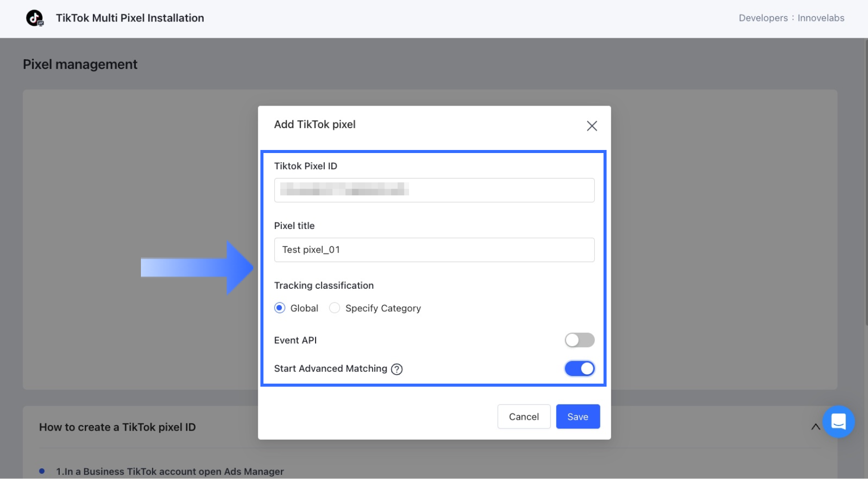Select the Global tracking radio button
This screenshot has width=868, height=479.
(x=280, y=308)
